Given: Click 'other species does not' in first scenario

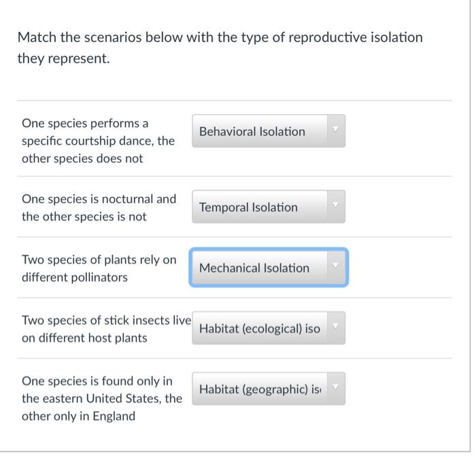Looking at the screenshot, I should click(82, 158).
